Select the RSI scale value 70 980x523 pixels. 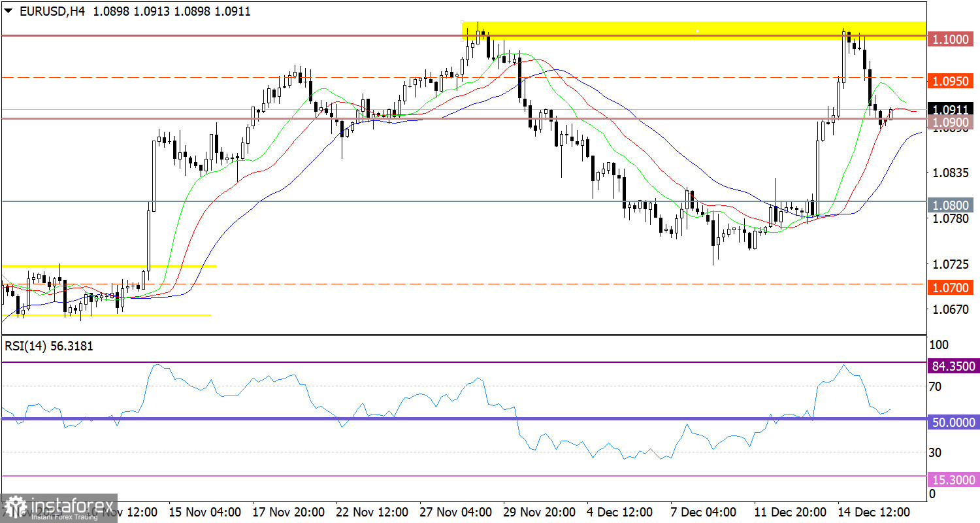click(936, 386)
